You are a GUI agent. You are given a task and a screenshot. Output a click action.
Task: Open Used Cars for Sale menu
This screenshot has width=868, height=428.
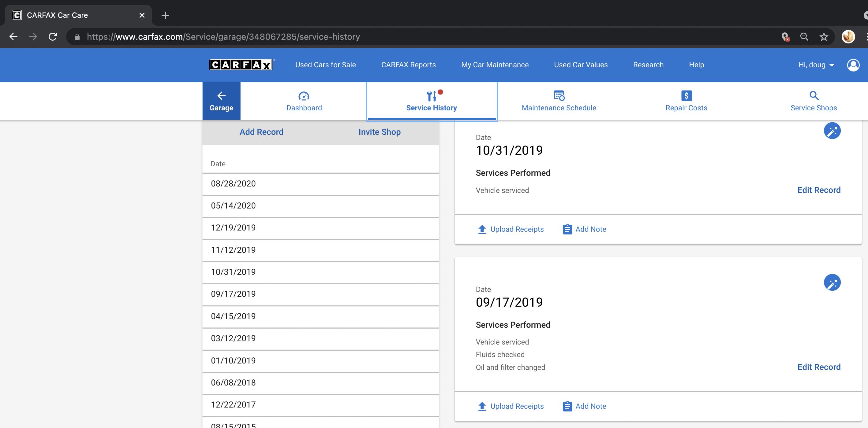tap(326, 65)
